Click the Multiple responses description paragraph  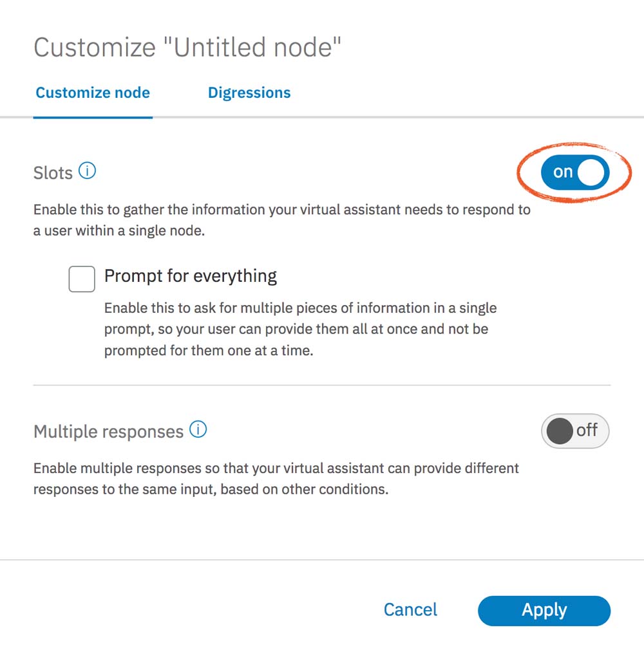[x=276, y=478]
